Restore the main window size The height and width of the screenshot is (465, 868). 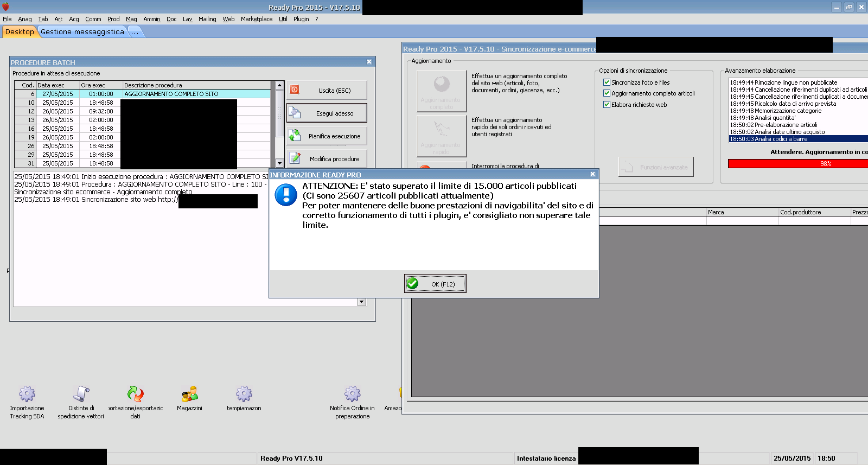[x=849, y=7]
